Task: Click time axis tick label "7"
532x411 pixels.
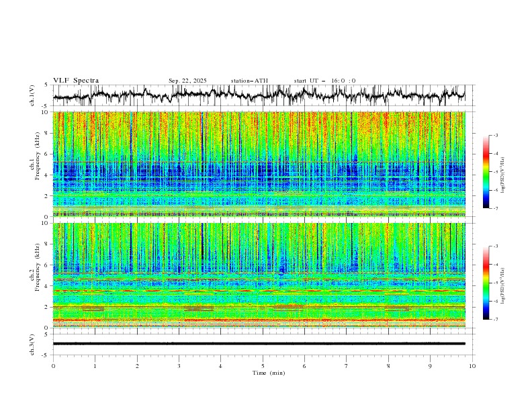Action: point(347,366)
